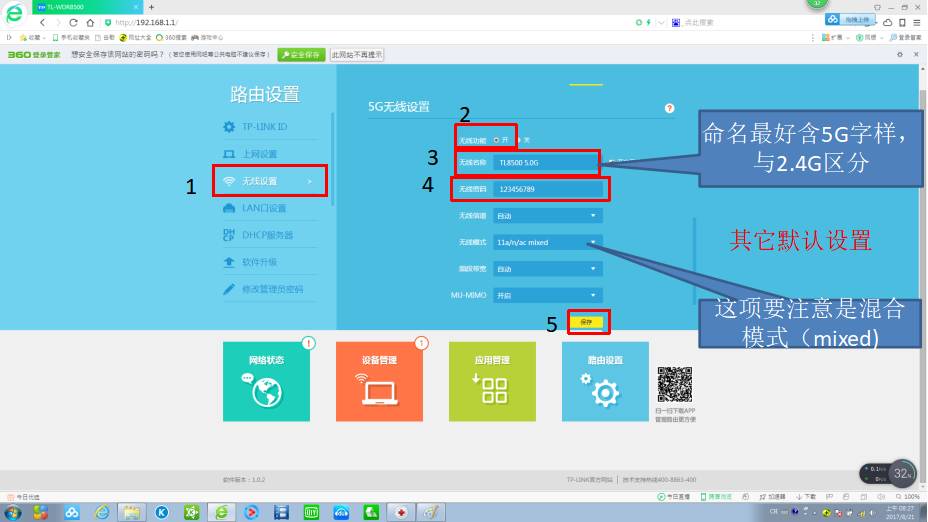Open the 网址大全 bookmark
The width and height of the screenshot is (928, 522).
[x=136, y=38]
